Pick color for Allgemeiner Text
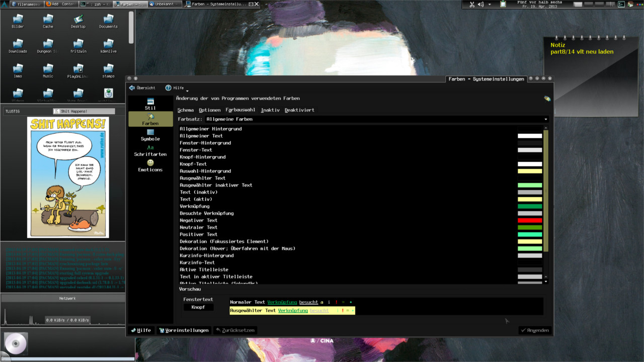Screen dimensions: 644x362 (x=530, y=136)
